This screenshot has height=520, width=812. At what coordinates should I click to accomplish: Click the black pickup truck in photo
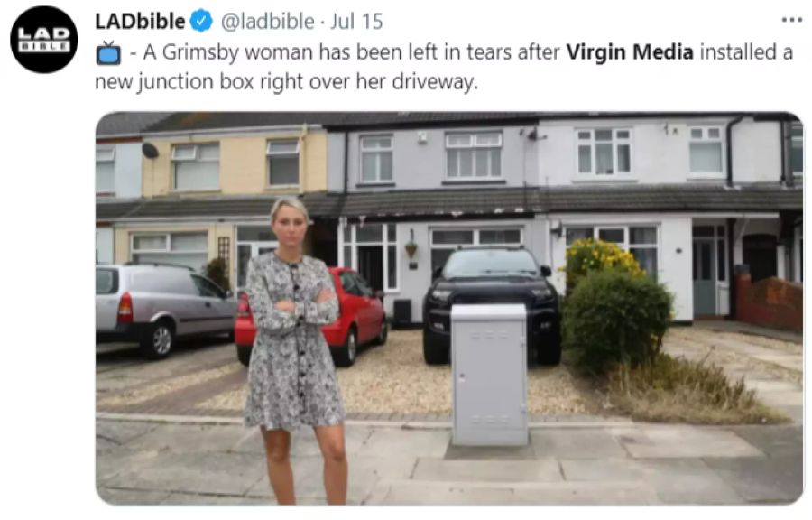[492, 304]
